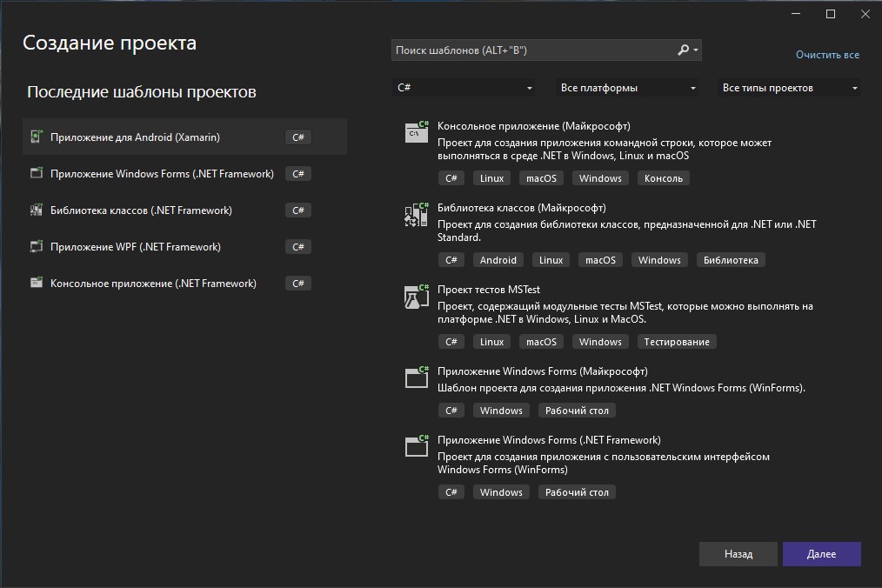The image size is (882, 588).
Task: Click the recent class library template icon
Action: pyautogui.click(x=37, y=210)
